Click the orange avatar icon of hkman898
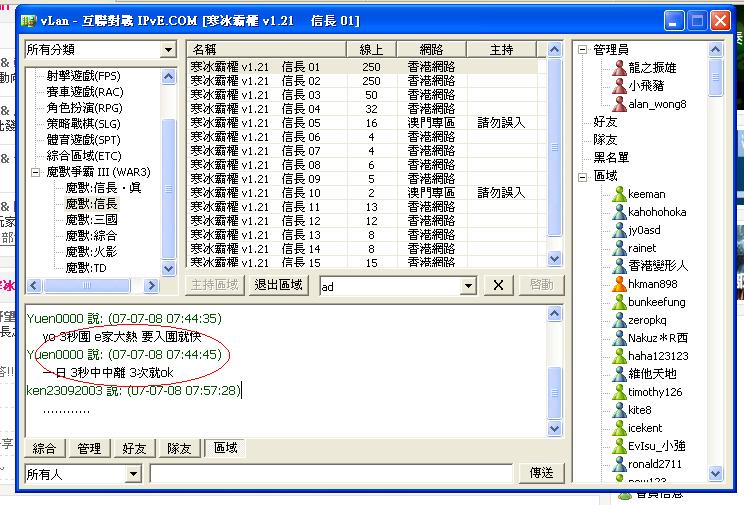Screen dimensions: 744x505 click(x=619, y=284)
